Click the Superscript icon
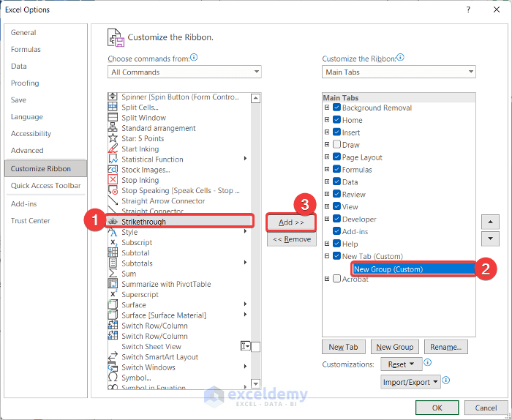This screenshot has width=512, height=420. click(113, 294)
